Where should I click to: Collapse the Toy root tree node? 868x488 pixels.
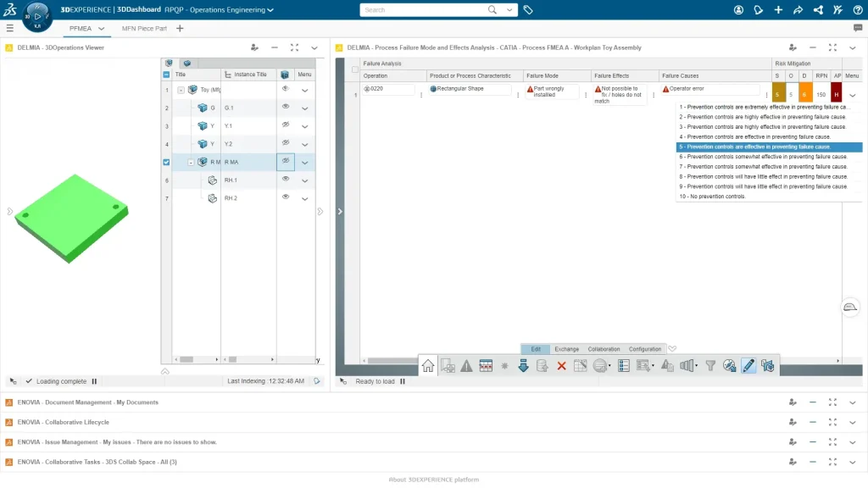coord(181,90)
